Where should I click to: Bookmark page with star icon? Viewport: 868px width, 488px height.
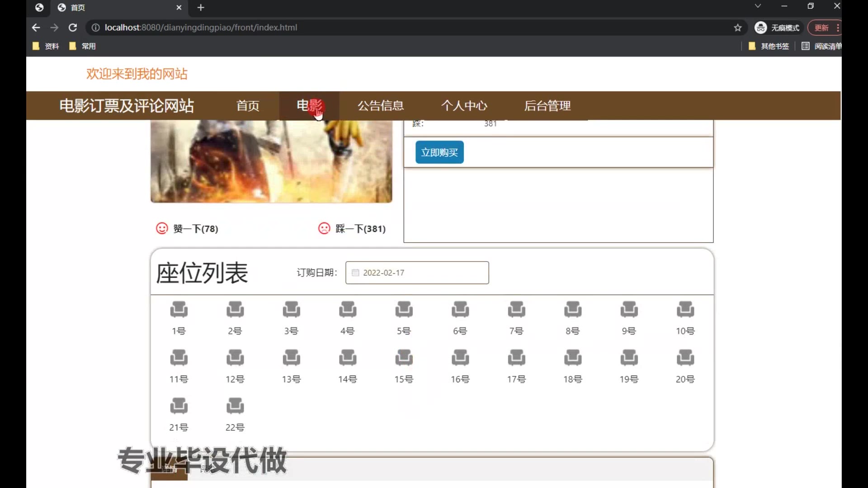coord(738,28)
